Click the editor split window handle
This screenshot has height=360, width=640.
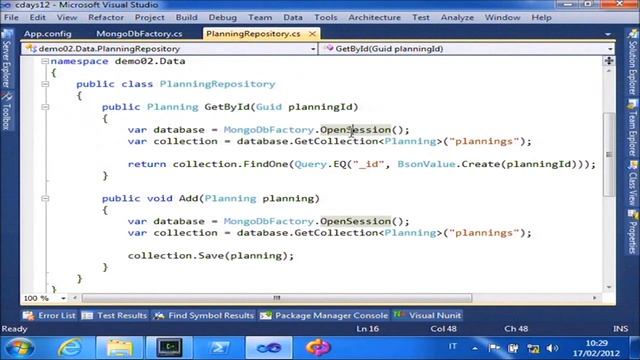coord(609,61)
